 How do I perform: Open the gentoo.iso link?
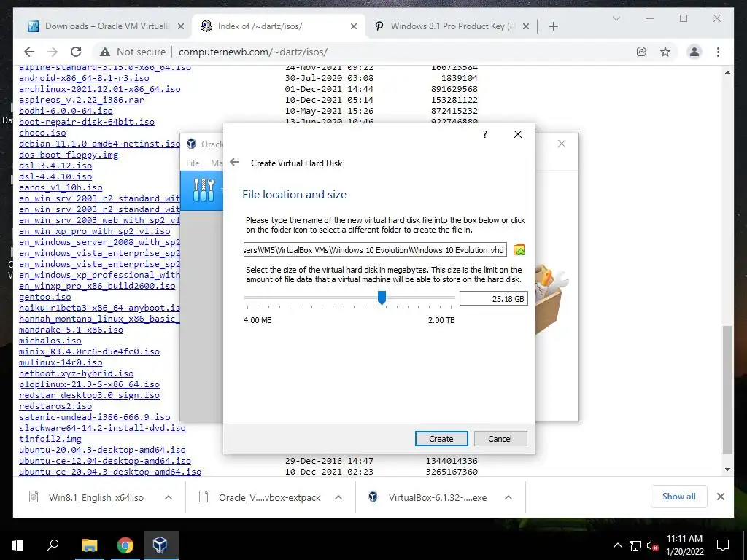coord(44,297)
